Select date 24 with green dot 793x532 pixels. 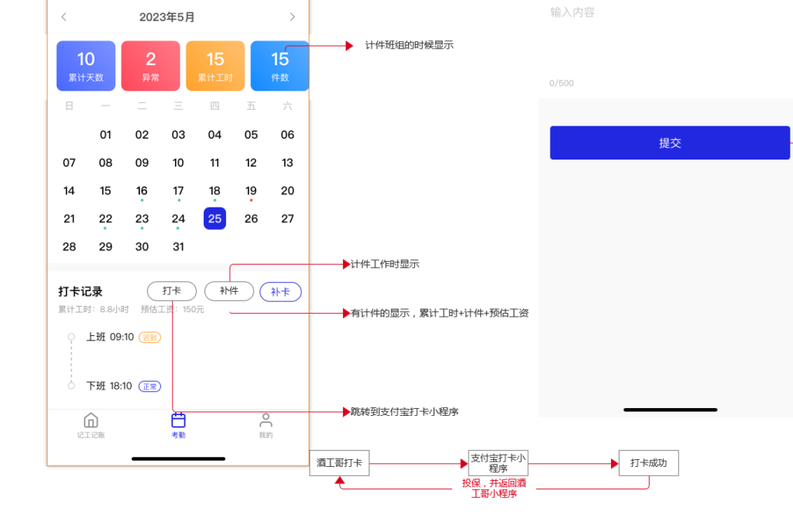click(179, 218)
